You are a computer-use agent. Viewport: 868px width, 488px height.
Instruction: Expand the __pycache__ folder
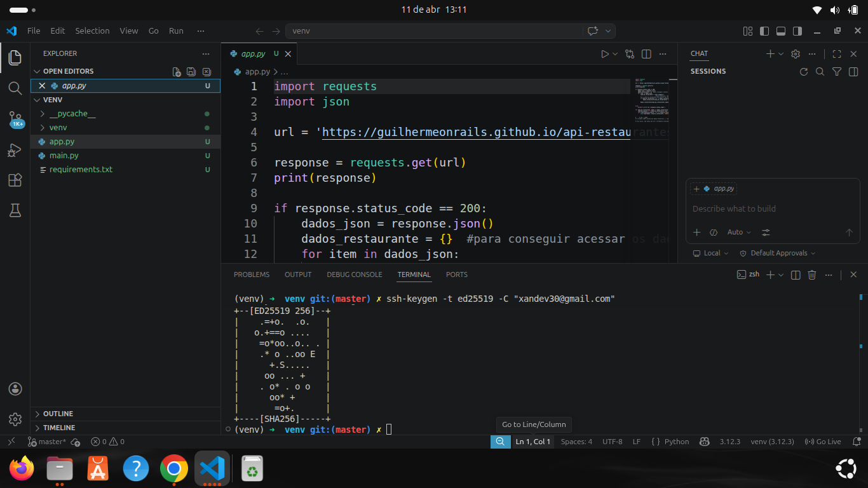[x=72, y=114]
